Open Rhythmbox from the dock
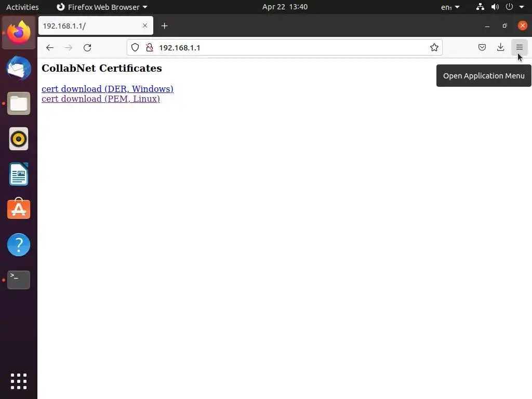 [x=19, y=139]
